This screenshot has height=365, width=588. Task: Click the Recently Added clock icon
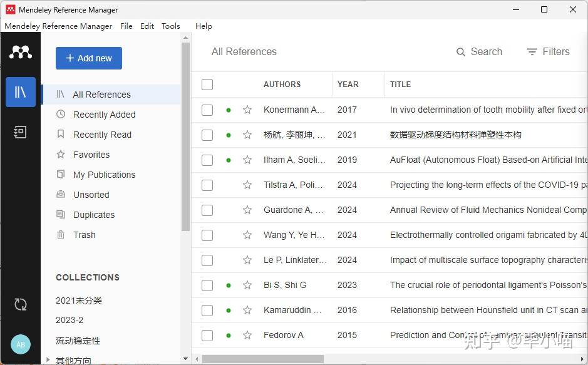point(61,115)
